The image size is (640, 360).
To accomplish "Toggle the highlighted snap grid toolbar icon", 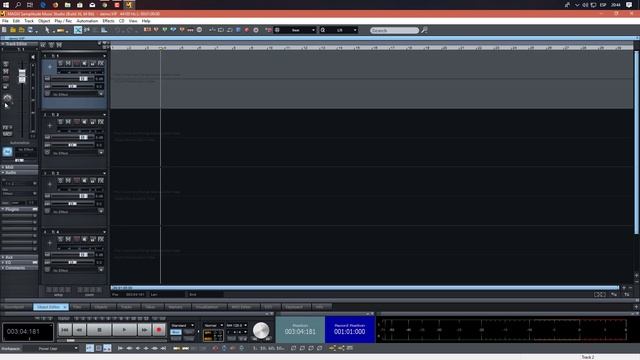I will tap(78, 30).
